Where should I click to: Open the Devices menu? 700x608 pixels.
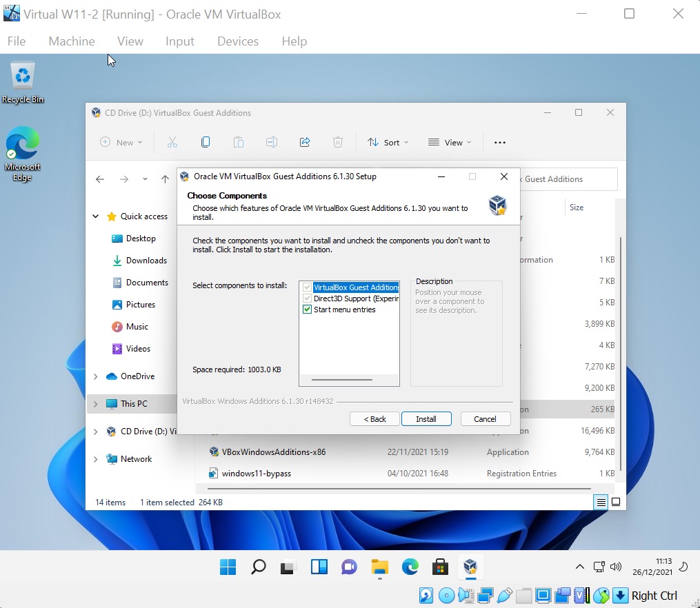[x=238, y=41]
